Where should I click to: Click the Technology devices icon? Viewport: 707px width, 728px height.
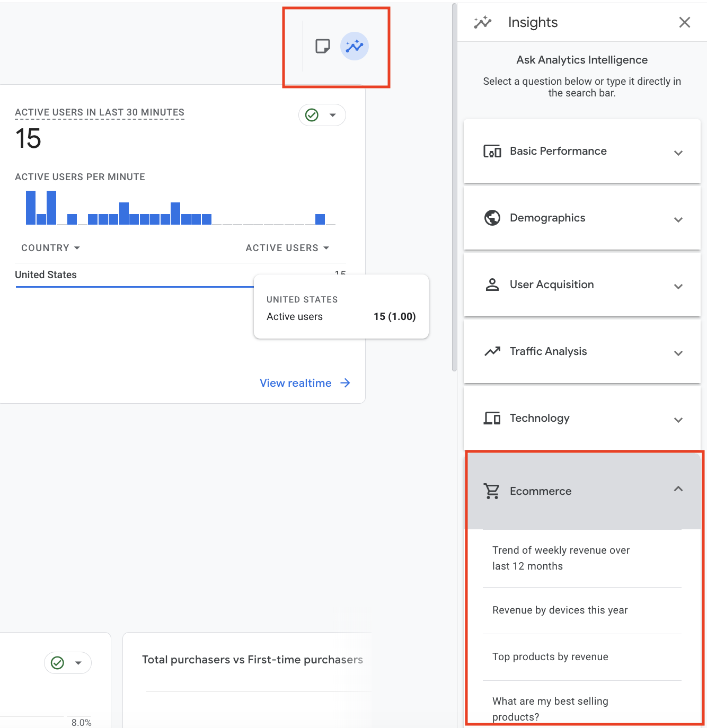[492, 418]
